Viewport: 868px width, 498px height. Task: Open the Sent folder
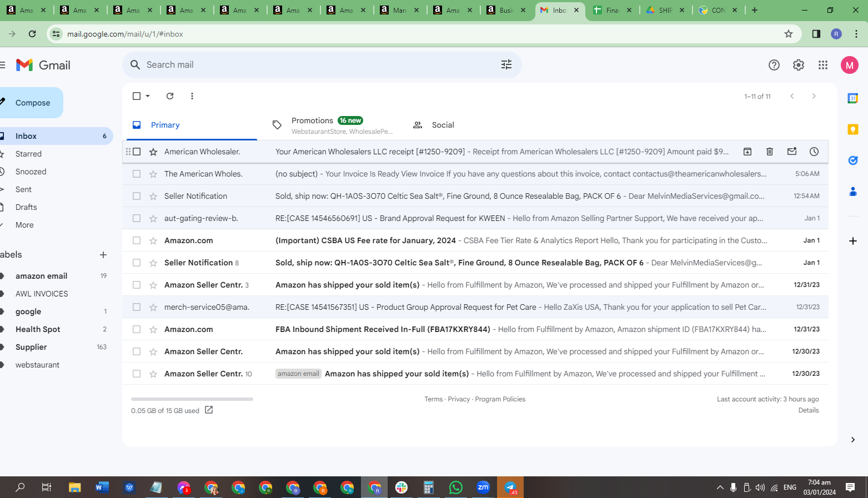point(23,189)
